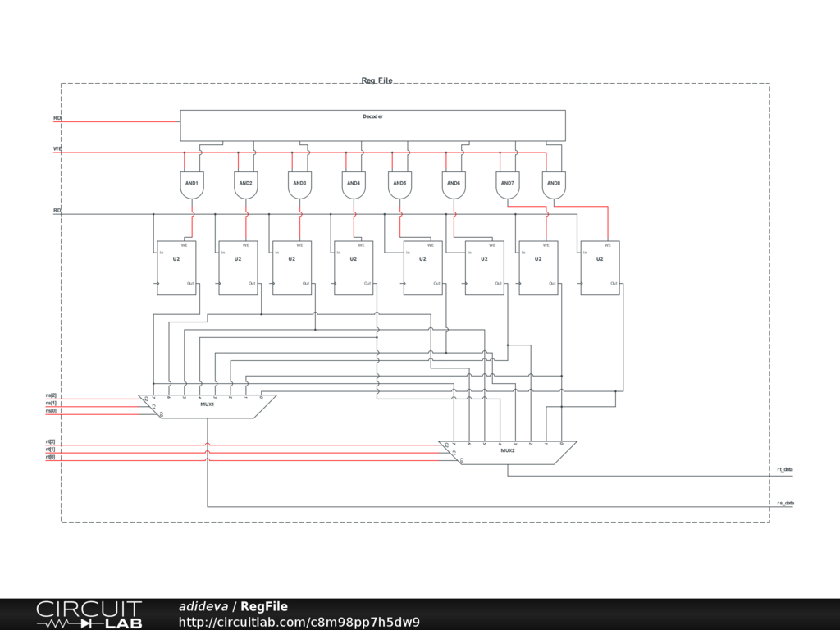The width and height of the screenshot is (840, 630).
Task: Click the rt[0] input label
Action: click(x=51, y=457)
